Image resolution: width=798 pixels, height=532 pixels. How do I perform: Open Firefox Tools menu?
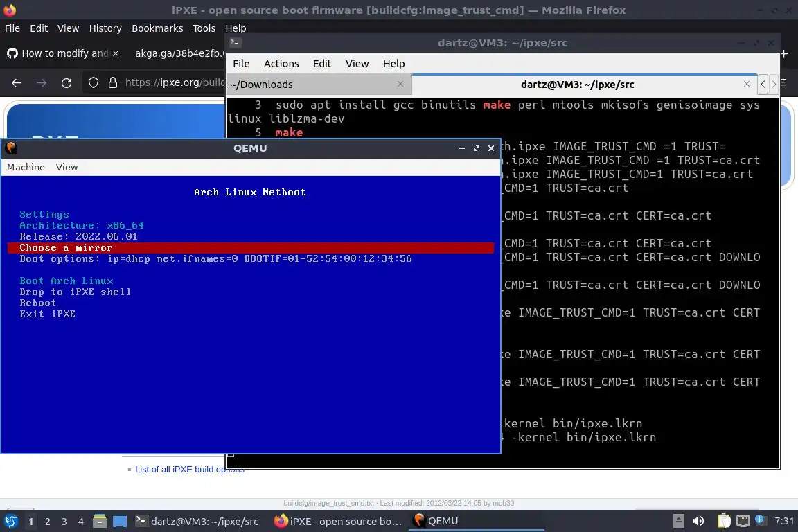204,28
